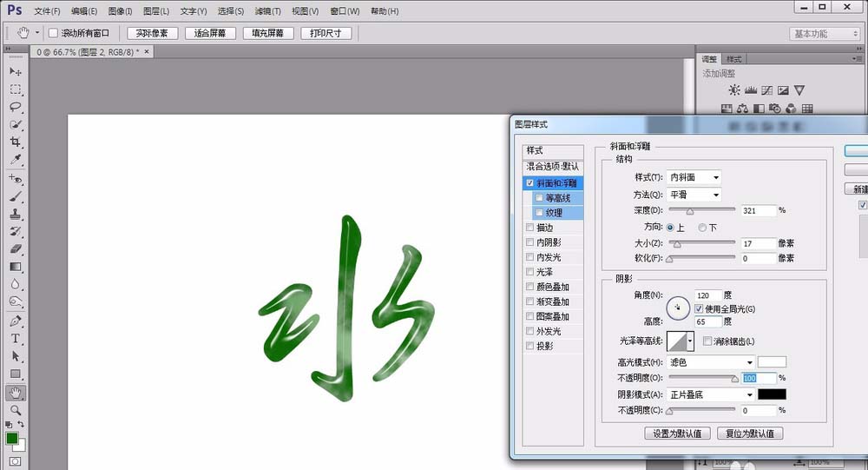The height and width of the screenshot is (470, 868).
Task: Open 图像 menu
Action: point(120,11)
